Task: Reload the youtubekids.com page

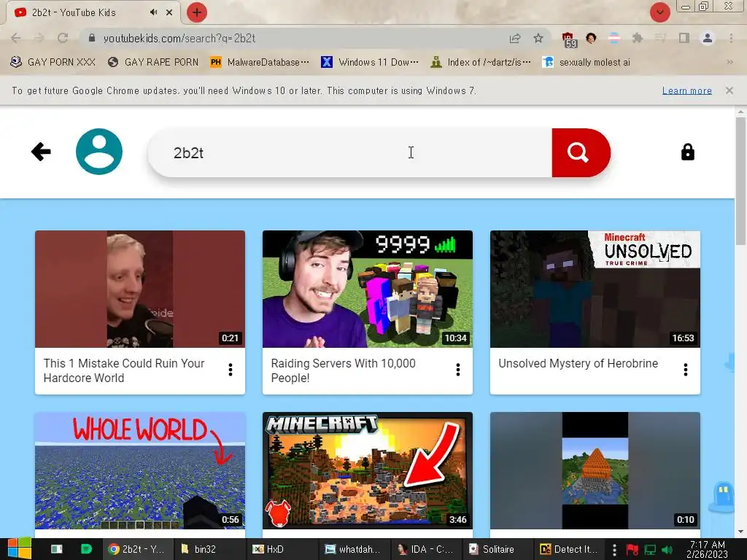Action: (x=63, y=38)
